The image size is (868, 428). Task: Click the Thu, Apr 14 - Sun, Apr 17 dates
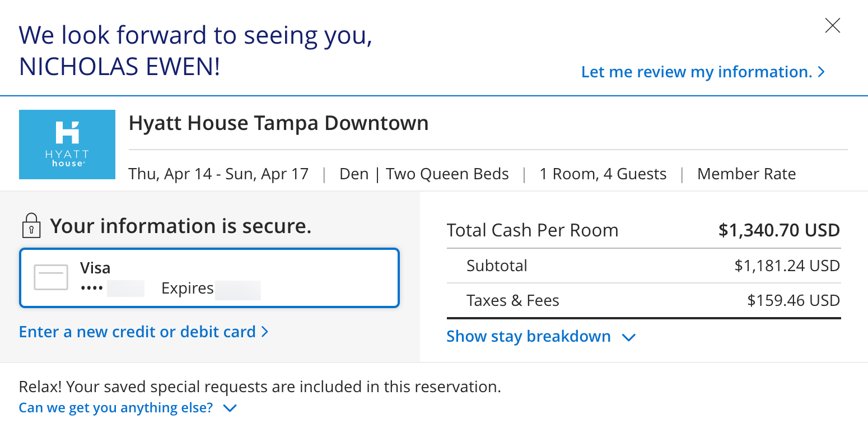219,174
